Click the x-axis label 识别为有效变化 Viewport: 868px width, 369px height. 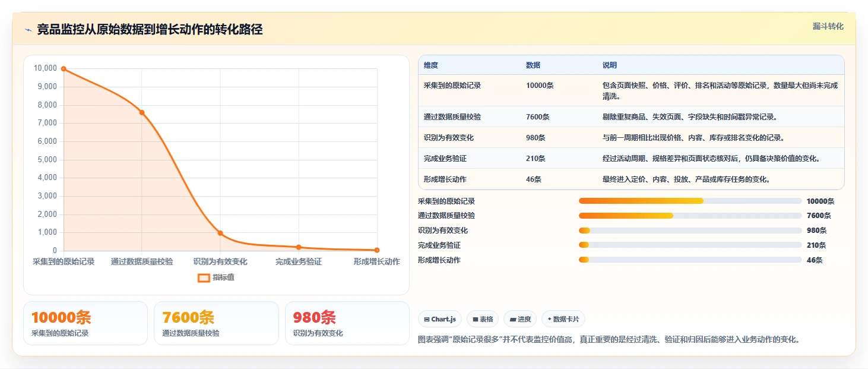[220, 262]
